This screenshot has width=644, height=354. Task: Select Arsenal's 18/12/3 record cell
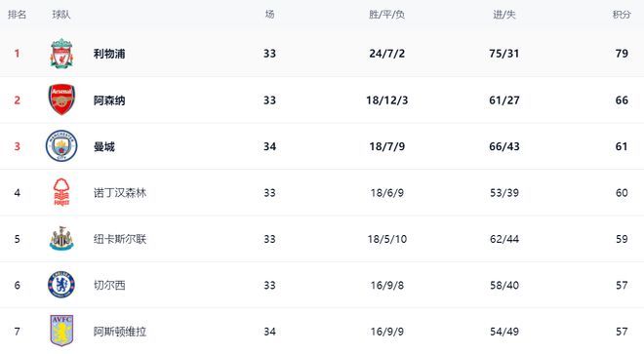click(387, 100)
